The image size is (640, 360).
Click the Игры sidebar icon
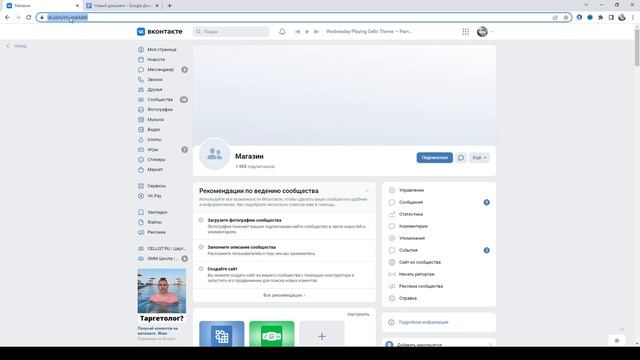(141, 149)
